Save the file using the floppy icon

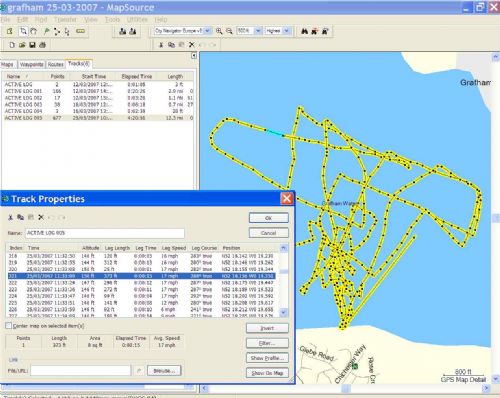point(32,45)
